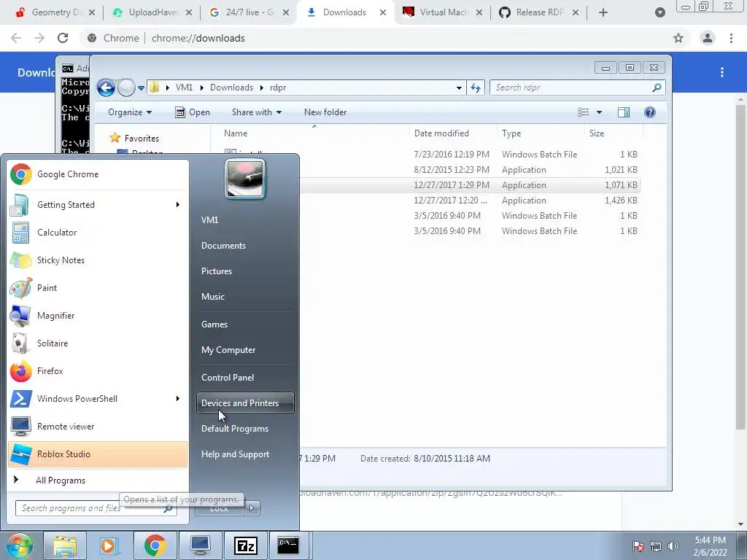Open File Explorer from taskbar
The image size is (747, 560).
point(65,545)
